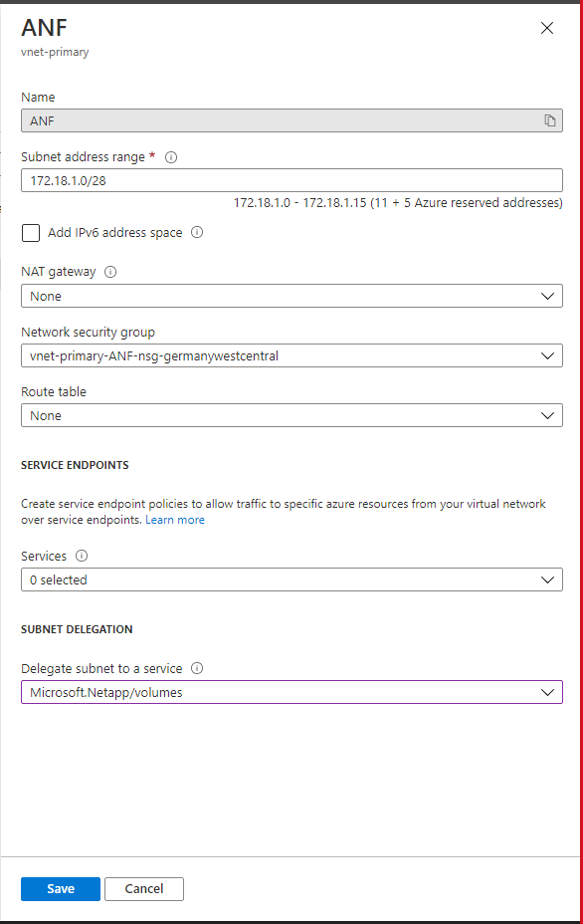
Task: Expand the Route table dropdown
Action: coord(291,415)
